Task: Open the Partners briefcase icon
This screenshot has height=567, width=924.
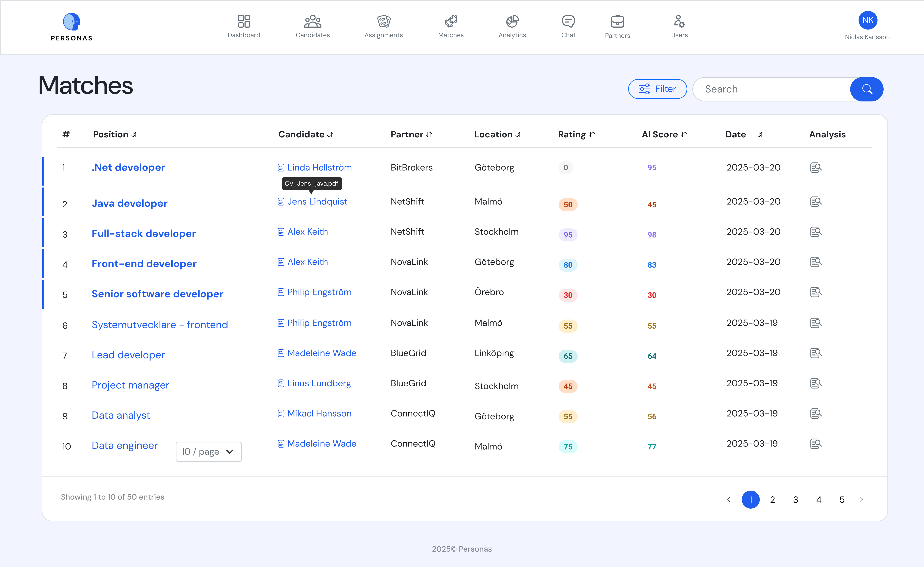Action: pos(617,21)
